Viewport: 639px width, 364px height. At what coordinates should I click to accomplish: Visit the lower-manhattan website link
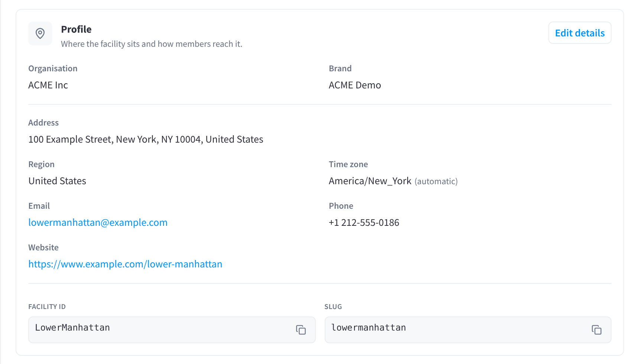pyautogui.click(x=125, y=264)
